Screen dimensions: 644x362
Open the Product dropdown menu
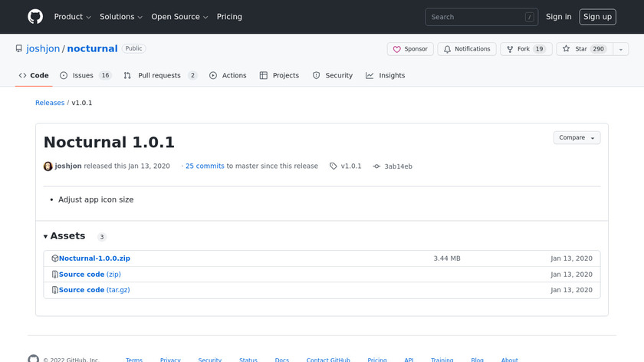coord(72,17)
